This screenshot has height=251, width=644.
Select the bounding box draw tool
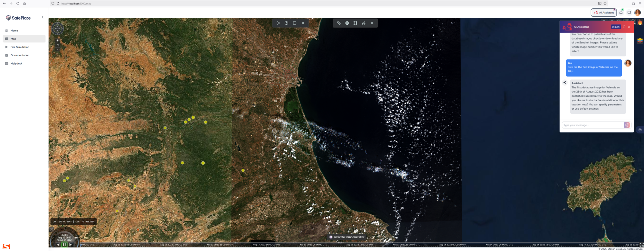click(x=355, y=23)
